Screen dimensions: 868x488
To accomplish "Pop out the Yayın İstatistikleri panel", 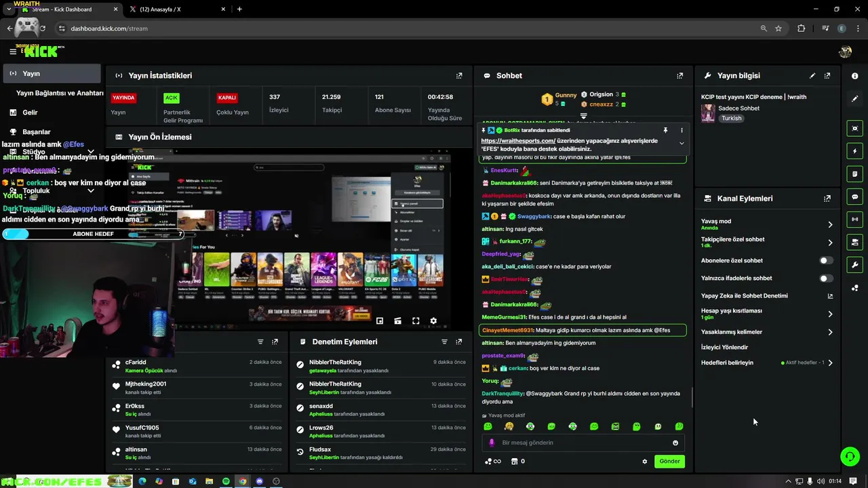I will (x=459, y=76).
